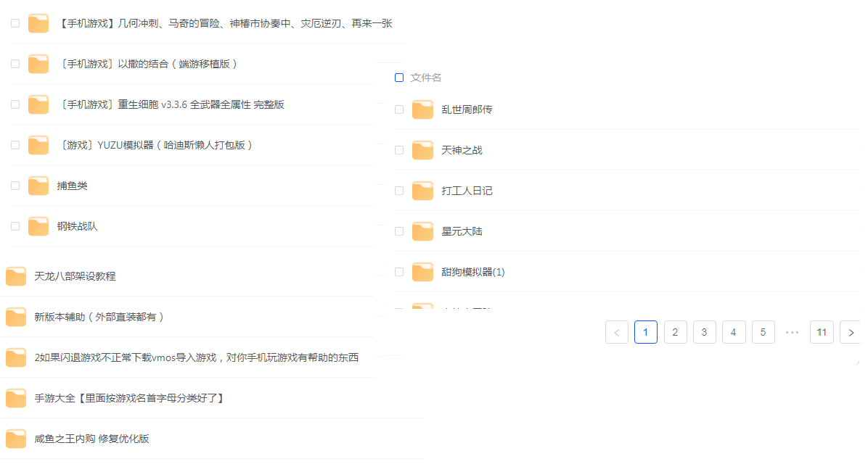Image resolution: width=868 pixels, height=464 pixels.
Task: Open folder icon for 几何冲刺 手机游戏 row
Action: pos(38,23)
